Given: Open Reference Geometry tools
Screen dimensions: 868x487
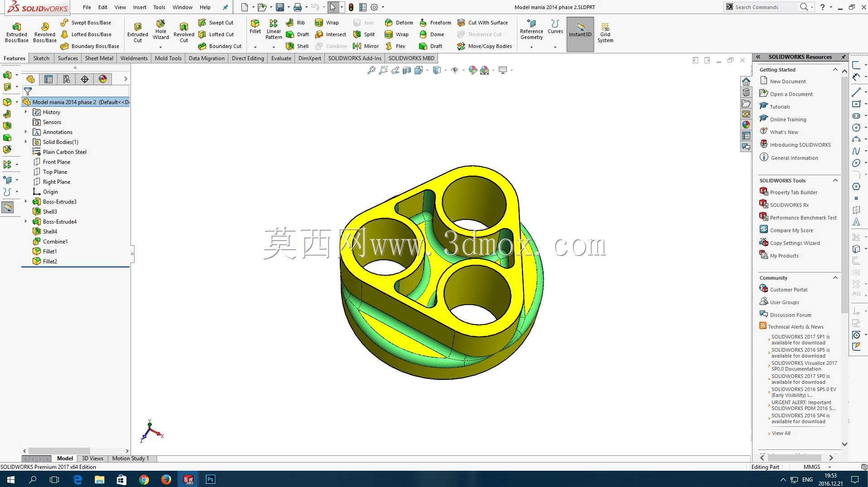Looking at the screenshot, I should (x=531, y=30).
